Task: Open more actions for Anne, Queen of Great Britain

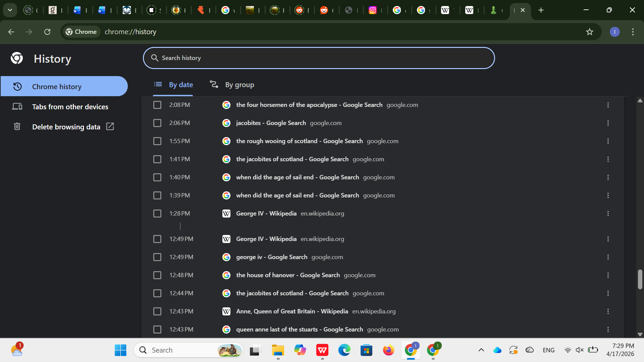Action: (x=608, y=311)
